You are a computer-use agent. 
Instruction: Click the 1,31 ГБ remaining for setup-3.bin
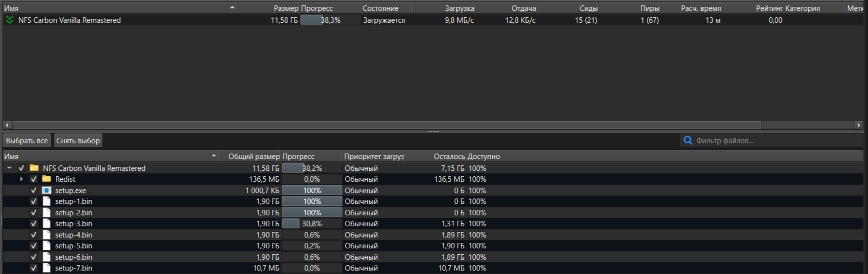pos(453,224)
